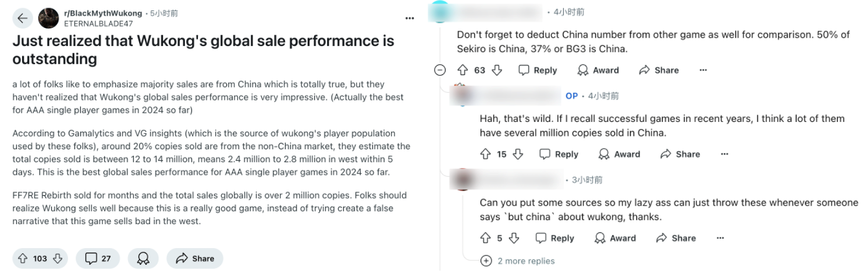Give an award to the post
Viewport: 868px width, 273px height.
pos(143,258)
